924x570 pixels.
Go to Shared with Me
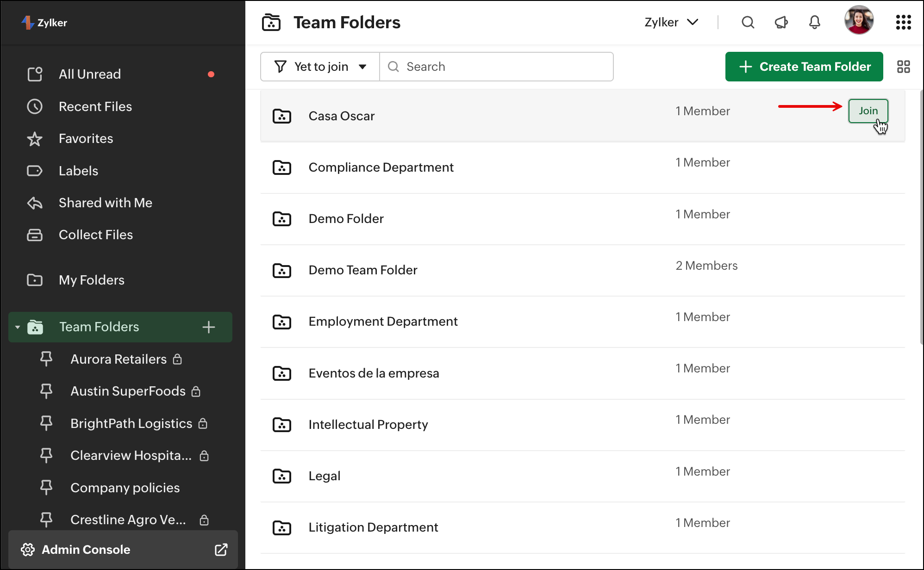click(106, 203)
